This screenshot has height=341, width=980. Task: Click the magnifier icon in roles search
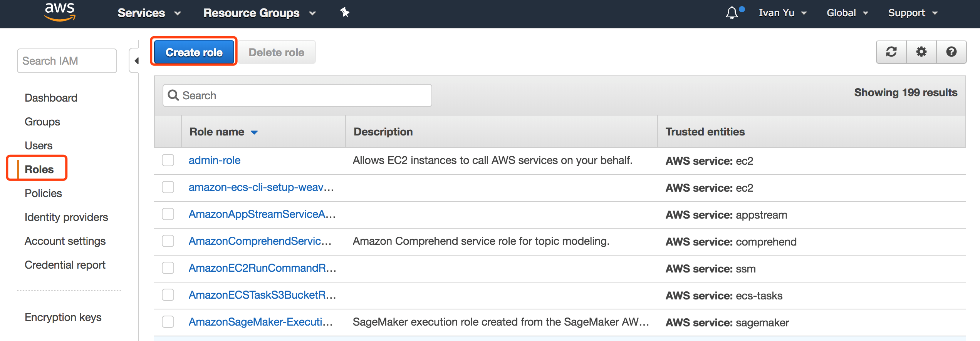pos(173,95)
